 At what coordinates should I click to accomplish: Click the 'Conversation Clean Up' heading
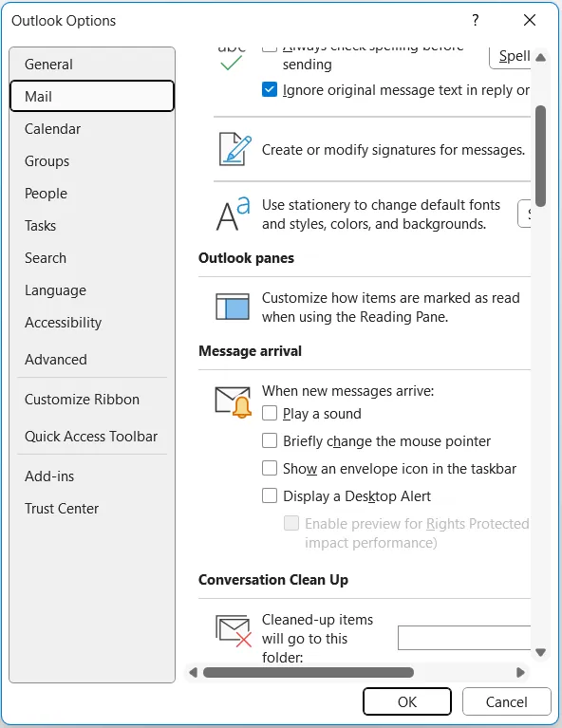point(273,579)
